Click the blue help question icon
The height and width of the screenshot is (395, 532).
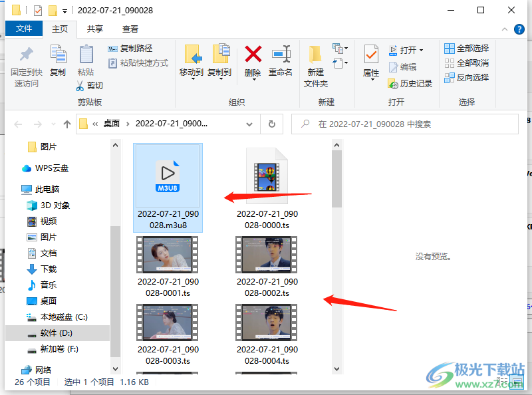click(x=519, y=29)
